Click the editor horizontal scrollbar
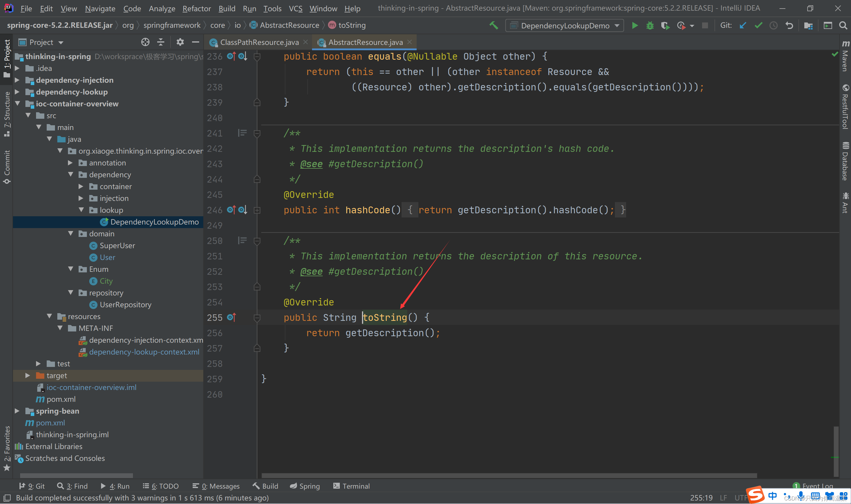The image size is (851, 504). click(x=509, y=475)
